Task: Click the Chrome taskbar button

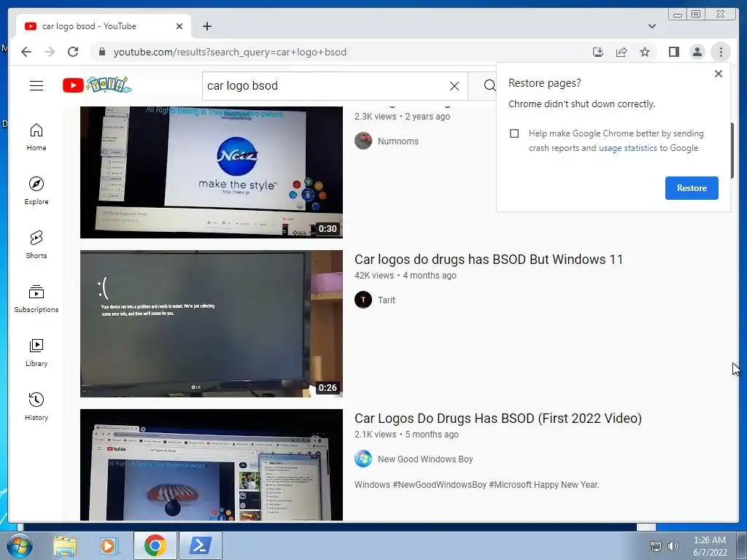Action: coord(155,545)
